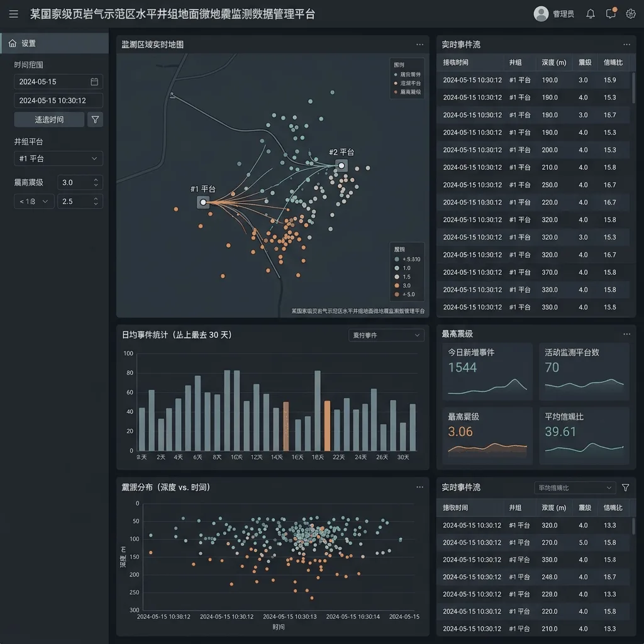This screenshot has height=644, width=644.
Task: Click the top event stream scrollbar
Action: [x=633, y=88]
